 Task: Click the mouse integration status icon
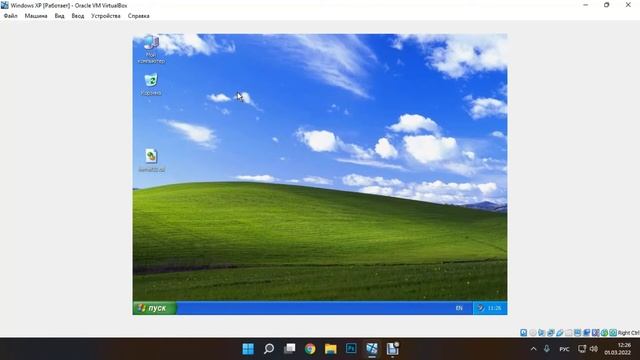point(604,333)
